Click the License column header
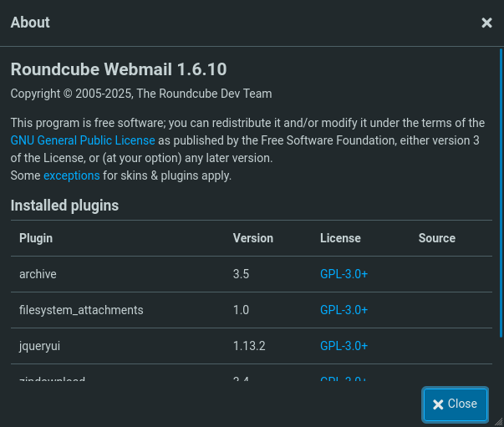The height and width of the screenshot is (427, 504). click(x=340, y=238)
